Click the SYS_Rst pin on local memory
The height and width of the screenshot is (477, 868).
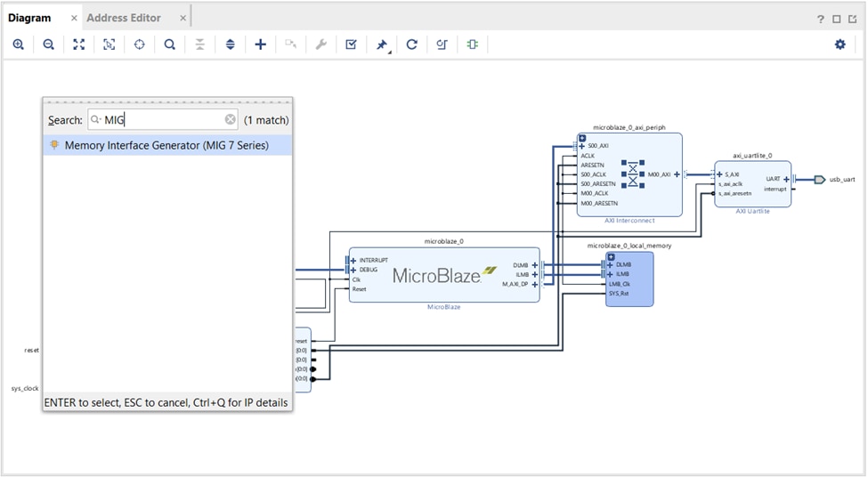coord(619,294)
